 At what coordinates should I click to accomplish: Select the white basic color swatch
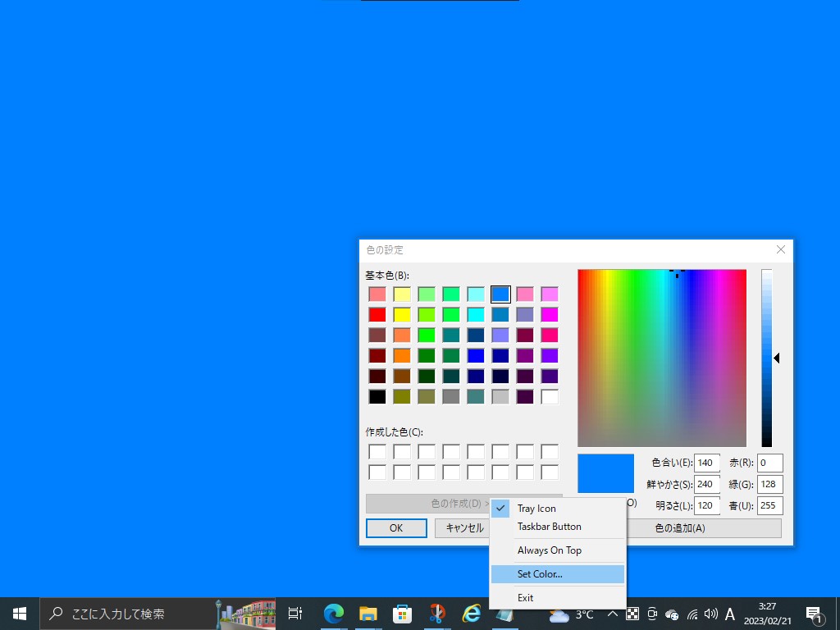[550, 397]
